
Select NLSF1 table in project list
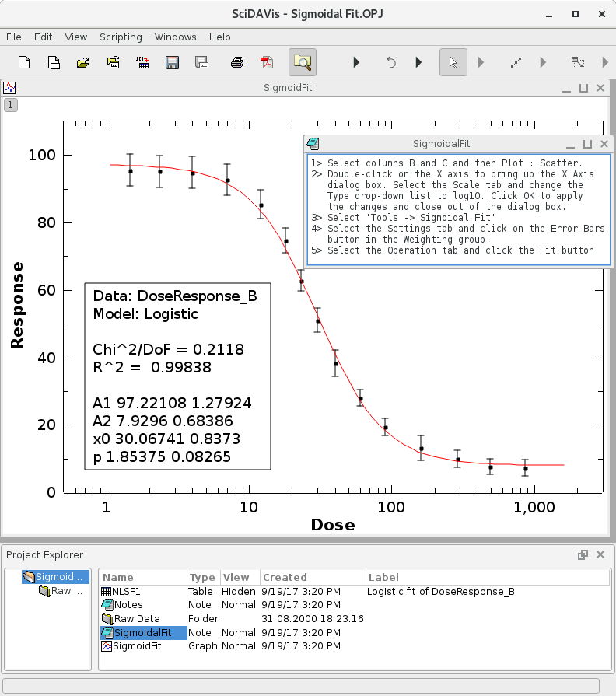(x=127, y=591)
